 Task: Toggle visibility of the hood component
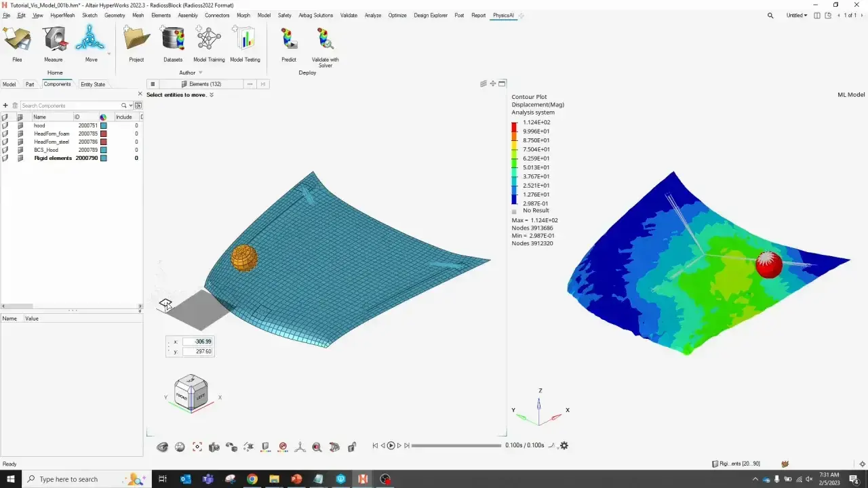[x=5, y=125]
